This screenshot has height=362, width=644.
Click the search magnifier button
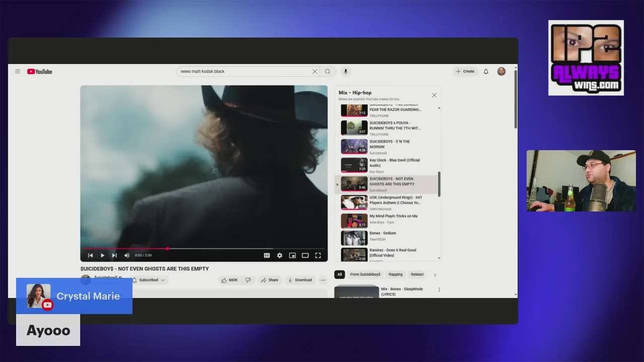point(328,71)
